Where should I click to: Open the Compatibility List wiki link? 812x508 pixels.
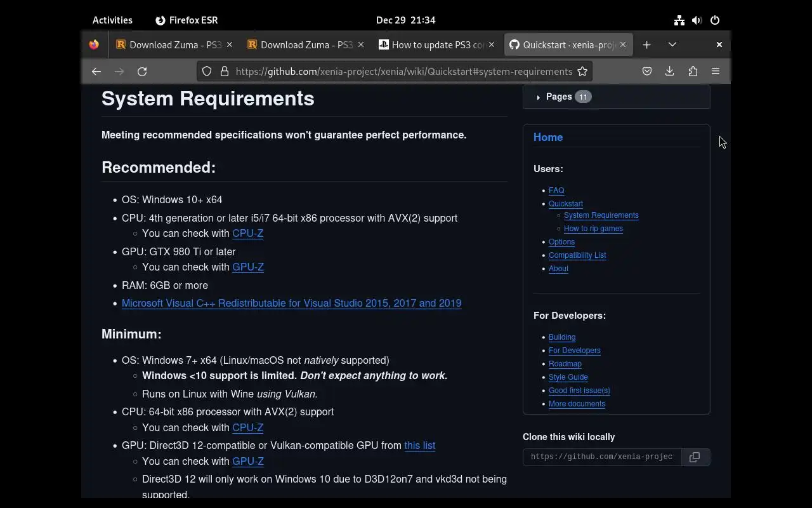577,255
